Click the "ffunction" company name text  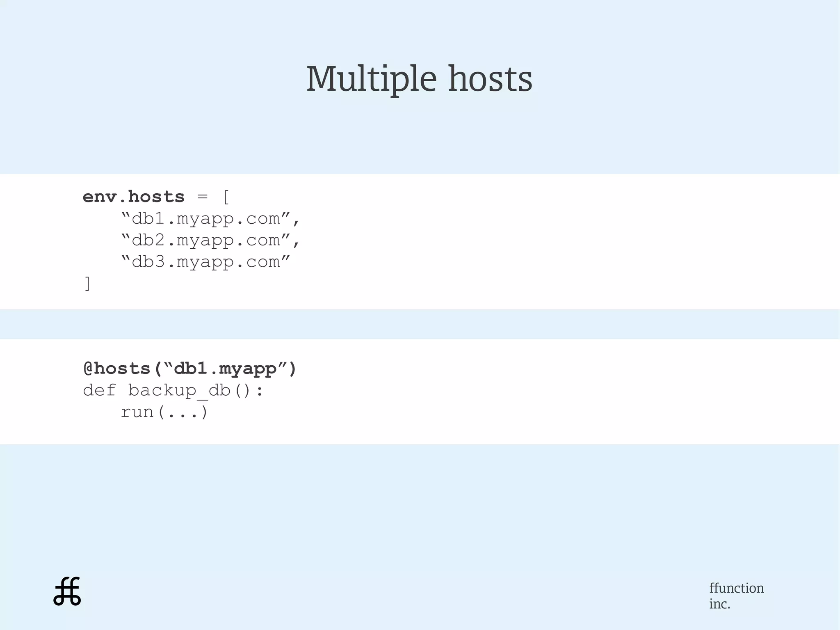tap(736, 588)
